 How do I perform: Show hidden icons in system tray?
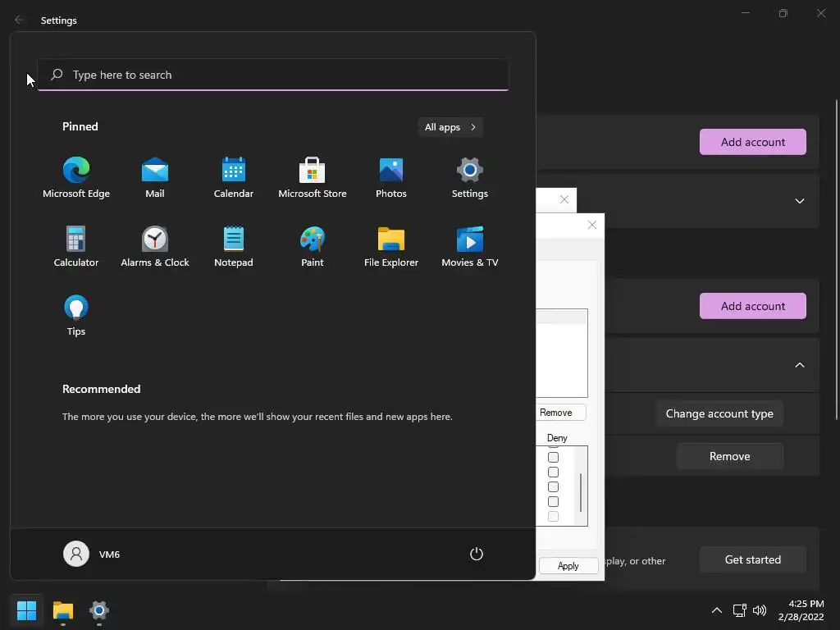click(x=716, y=610)
